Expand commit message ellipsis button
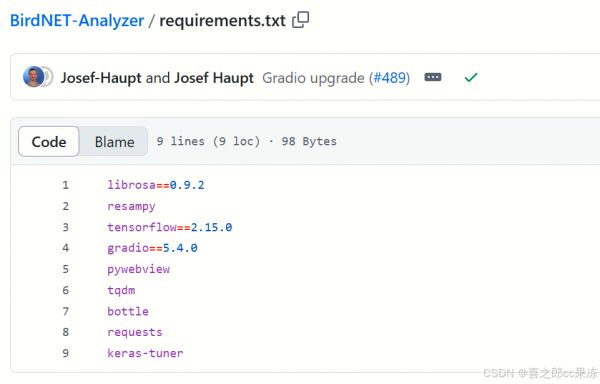The height and width of the screenshot is (384, 600). click(433, 77)
